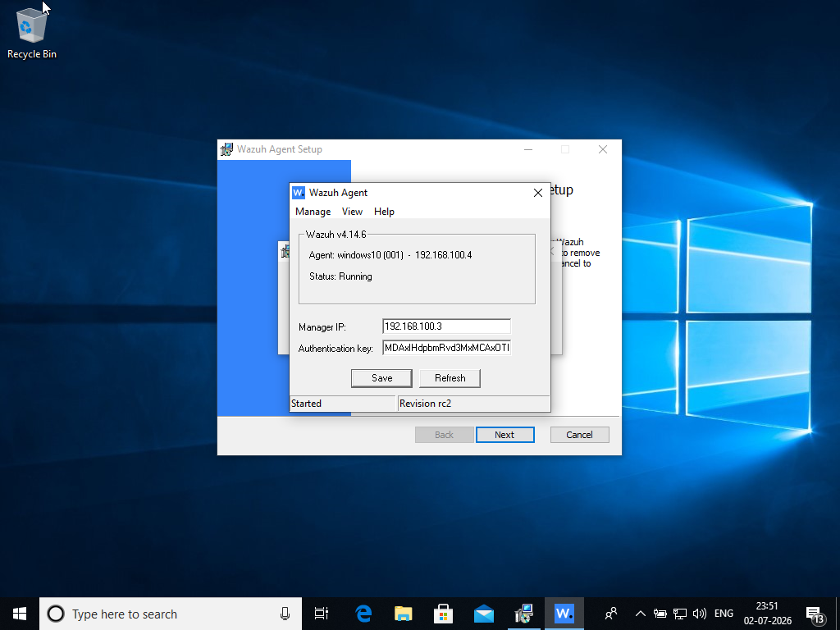Click into the Manager IP field
Viewport: 840px width, 630px height.
446,326
